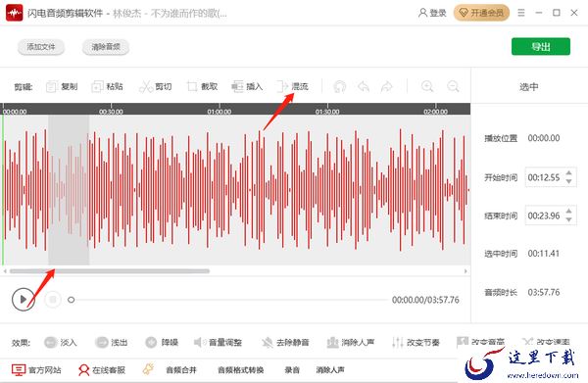
Task: Undo the last edit with the back arrow
Action: pyautogui.click(x=364, y=86)
